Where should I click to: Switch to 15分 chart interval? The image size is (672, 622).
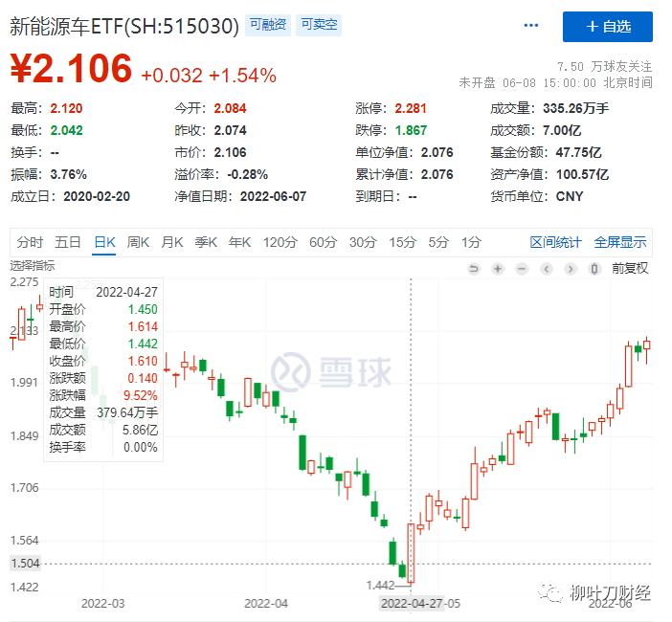402,242
